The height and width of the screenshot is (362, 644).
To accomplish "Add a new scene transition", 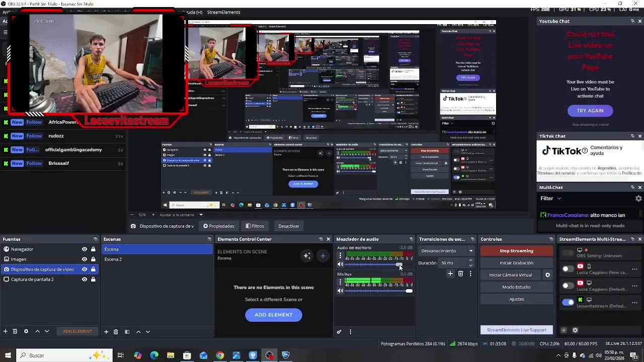I will [450, 274].
